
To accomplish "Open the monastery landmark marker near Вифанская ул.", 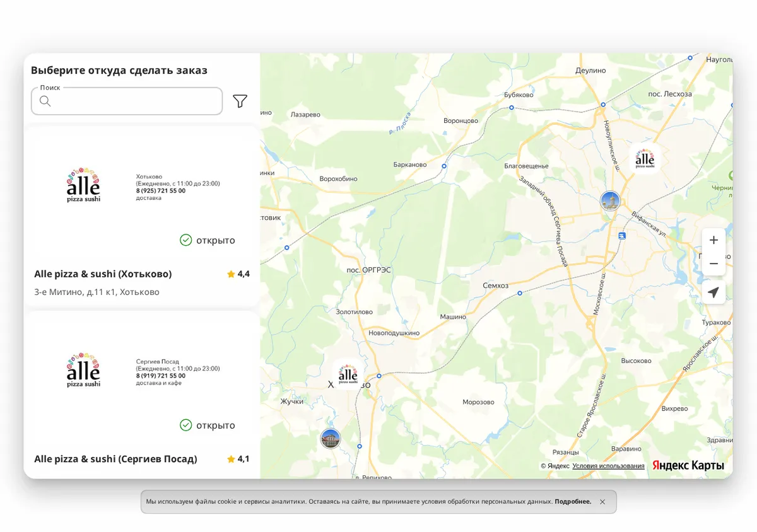I will click(610, 201).
